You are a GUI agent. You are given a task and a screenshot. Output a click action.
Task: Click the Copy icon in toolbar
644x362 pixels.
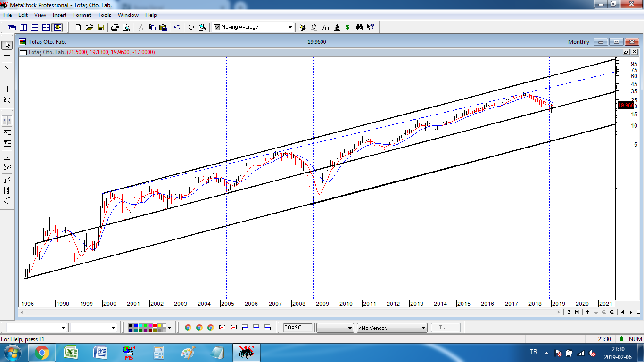pyautogui.click(x=152, y=27)
